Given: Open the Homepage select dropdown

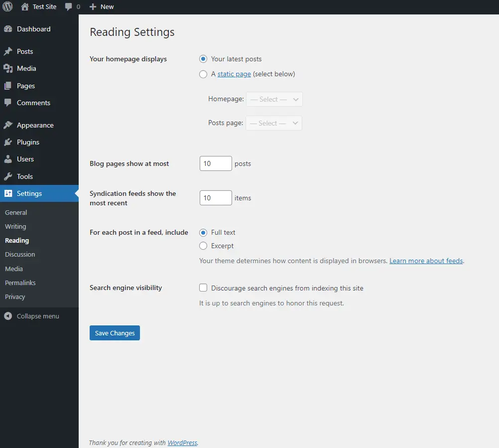Looking at the screenshot, I should [x=274, y=99].
